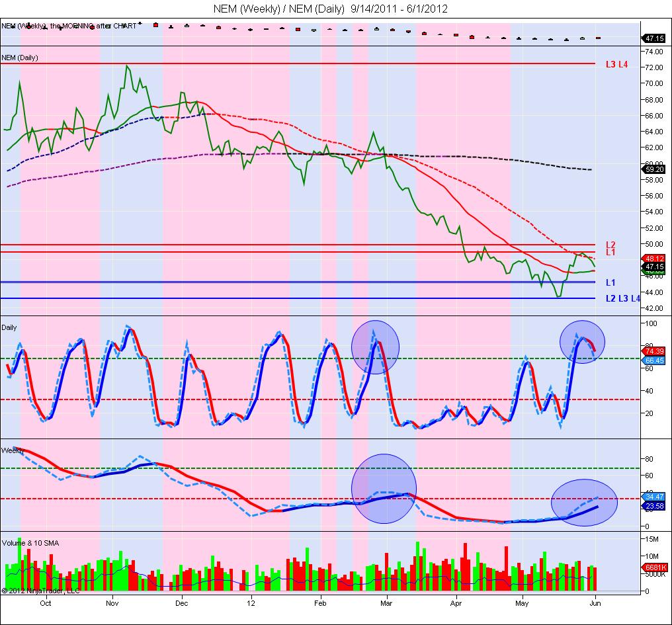Image resolution: width=672 pixels, height=625 pixels.
Task: Select the red 6681K volume marker
Action: tap(654, 567)
